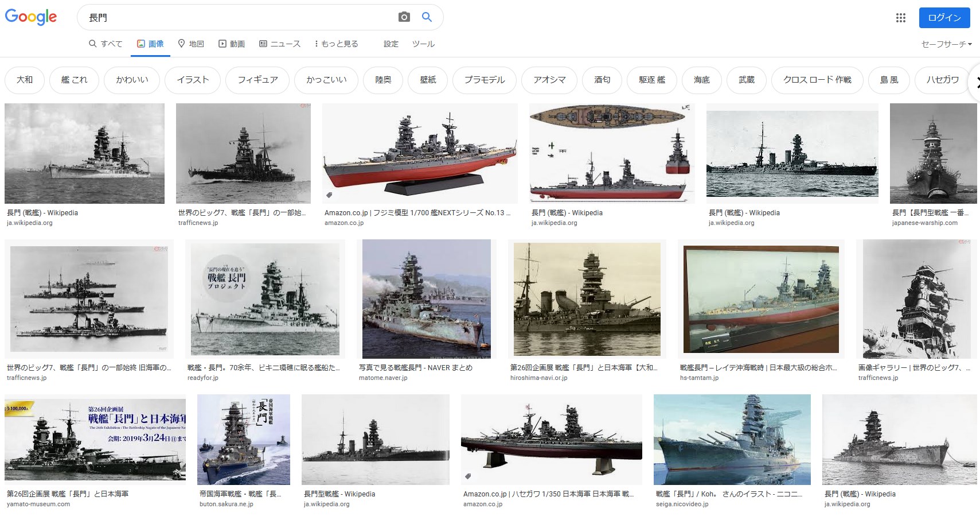
Task: Click the product tag icon on Hasegawa model image
Action: coord(468,476)
